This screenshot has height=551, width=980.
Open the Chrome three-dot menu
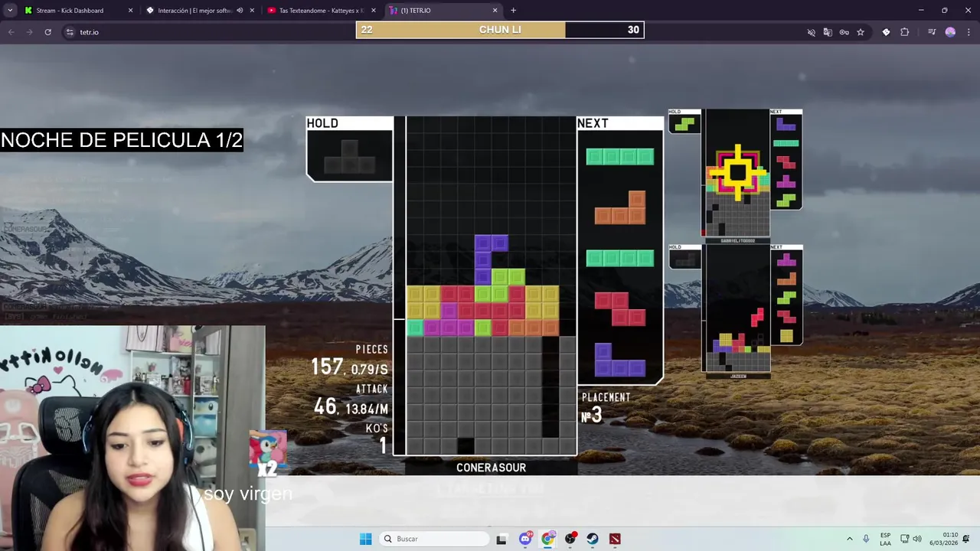point(969,32)
